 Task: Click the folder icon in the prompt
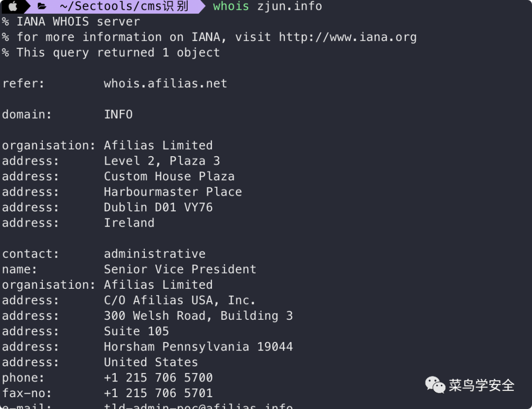[42, 6]
